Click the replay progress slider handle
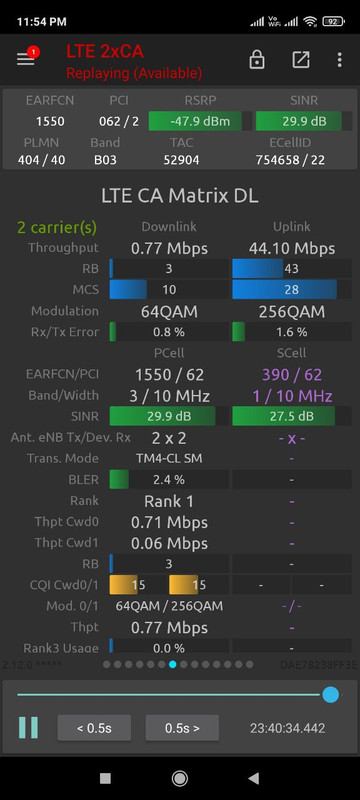 click(x=330, y=694)
